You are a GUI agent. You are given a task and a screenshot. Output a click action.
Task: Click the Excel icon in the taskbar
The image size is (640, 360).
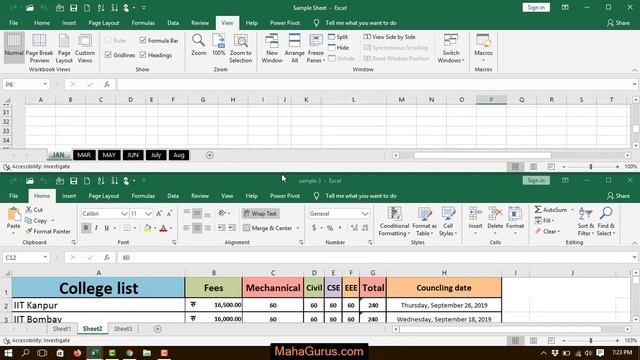(x=95, y=353)
